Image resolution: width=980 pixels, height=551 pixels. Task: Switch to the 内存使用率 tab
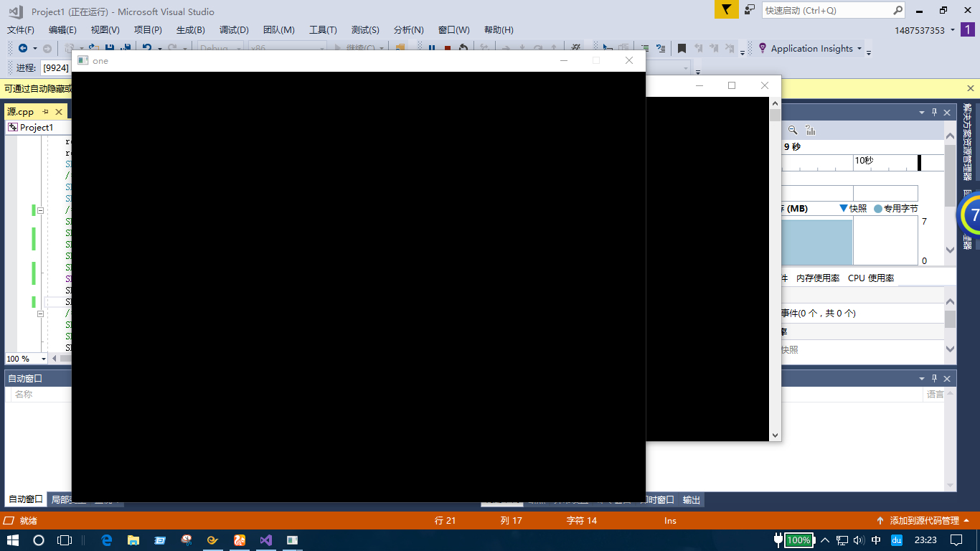pyautogui.click(x=818, y=278)
